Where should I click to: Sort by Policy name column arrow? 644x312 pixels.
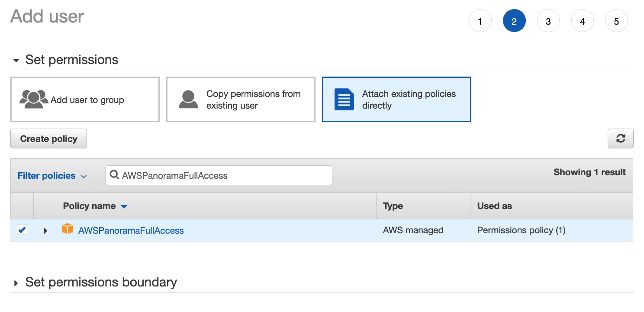124,206
